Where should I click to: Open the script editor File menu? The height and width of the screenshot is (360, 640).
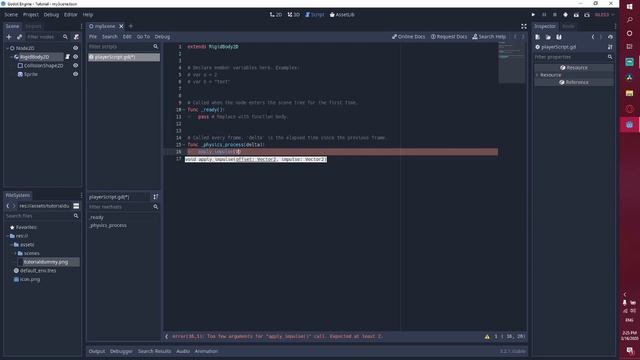click(93, 37)
